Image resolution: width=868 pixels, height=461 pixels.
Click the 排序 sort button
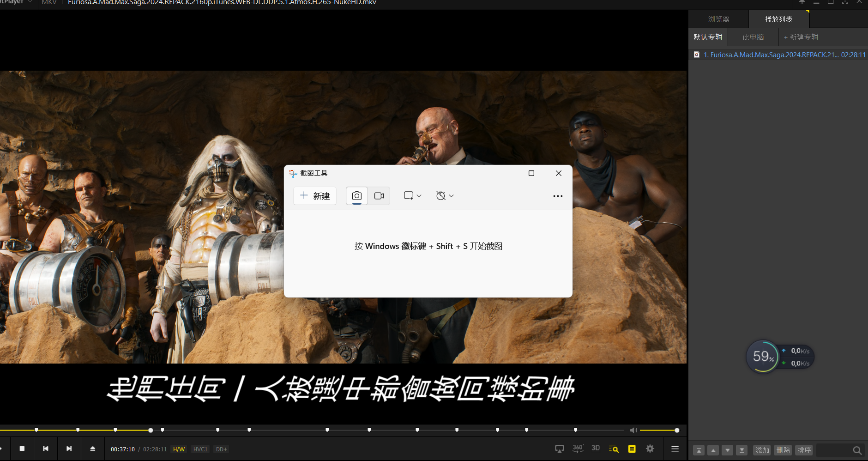coord(804,450)
